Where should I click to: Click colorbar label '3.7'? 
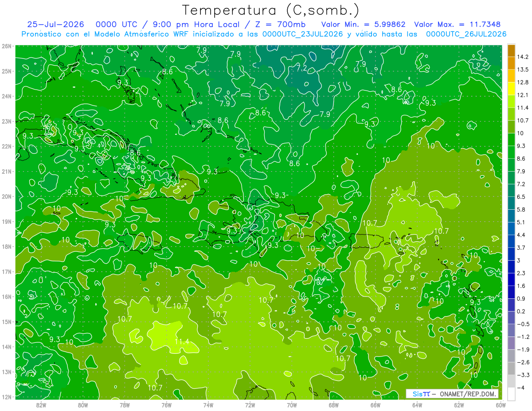(x=521, y=247)
